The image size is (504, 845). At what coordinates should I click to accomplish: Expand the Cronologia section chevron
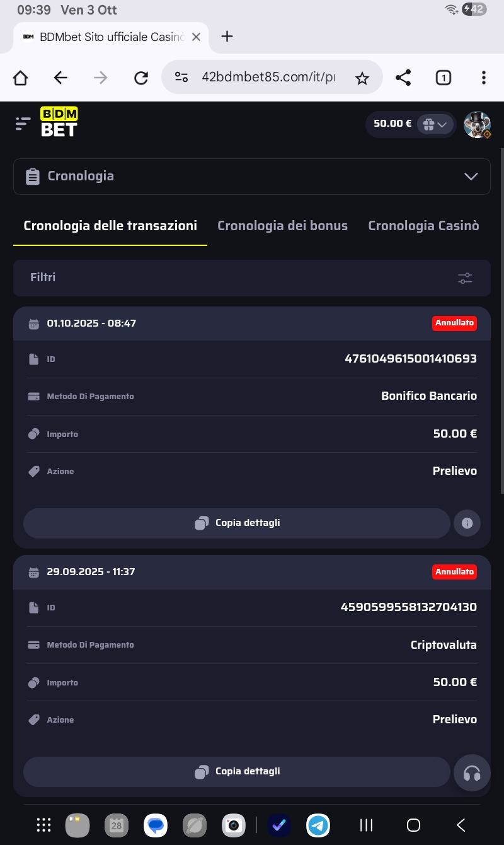[x=471, y=177]
